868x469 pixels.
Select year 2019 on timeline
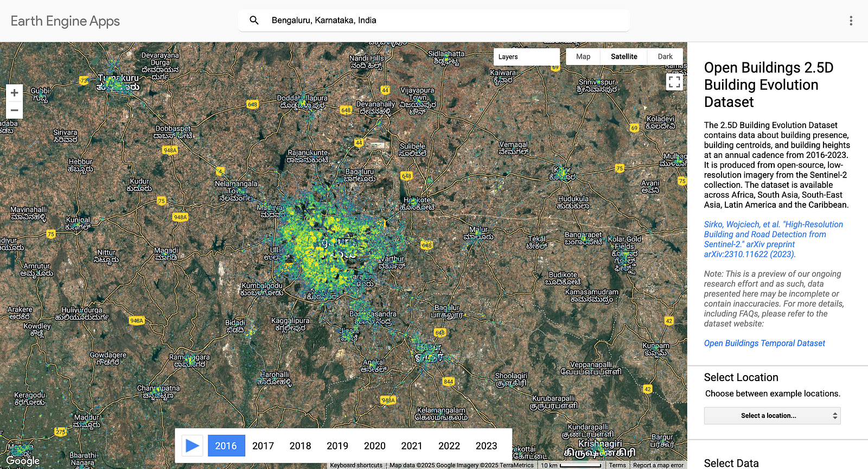pyautogui.click(x=337, y=446)
